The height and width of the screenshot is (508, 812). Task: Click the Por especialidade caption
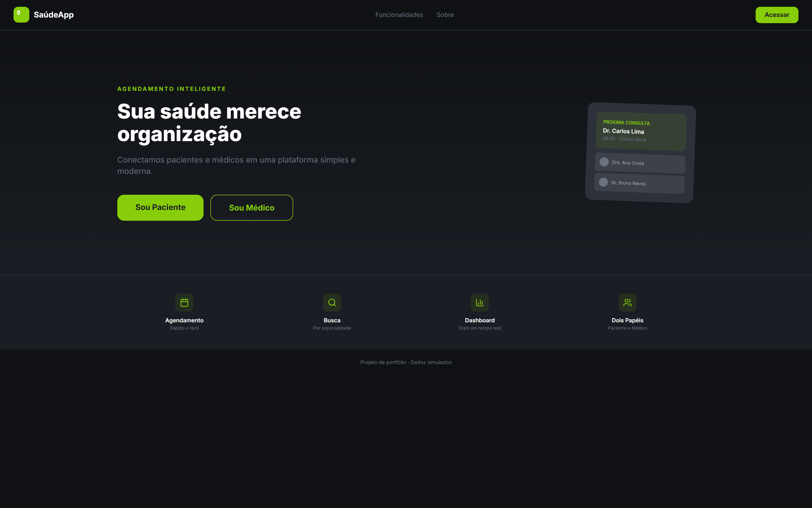click(x=332, y=328)
